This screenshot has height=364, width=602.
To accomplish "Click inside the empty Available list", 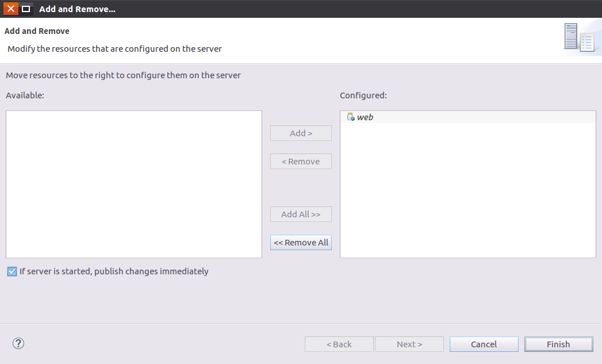I will [x=134, y=185].
